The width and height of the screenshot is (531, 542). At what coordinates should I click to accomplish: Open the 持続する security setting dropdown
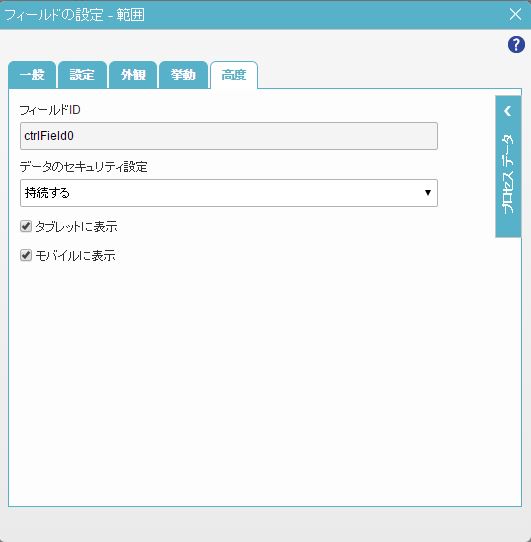coord(229,193)
